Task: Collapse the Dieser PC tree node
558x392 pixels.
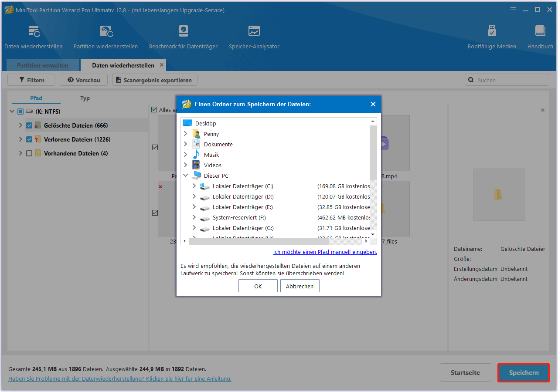Action: 186,176
